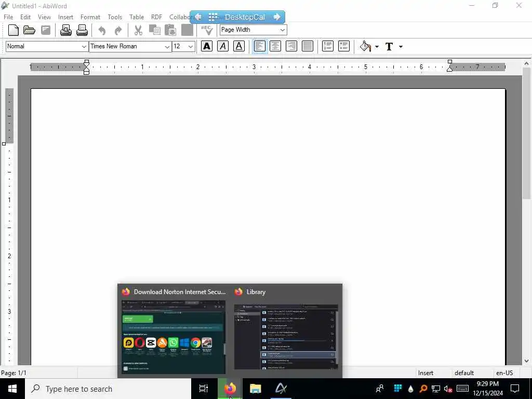Open the File menu
532x399 pixels.
[8, 17]
